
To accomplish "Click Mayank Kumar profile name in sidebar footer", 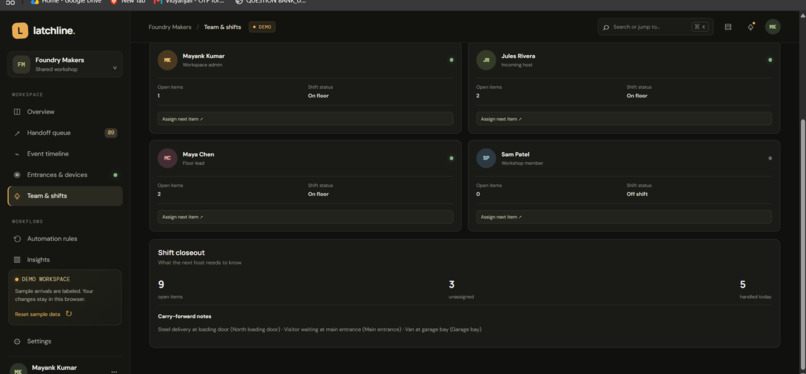I will [54, 368].
